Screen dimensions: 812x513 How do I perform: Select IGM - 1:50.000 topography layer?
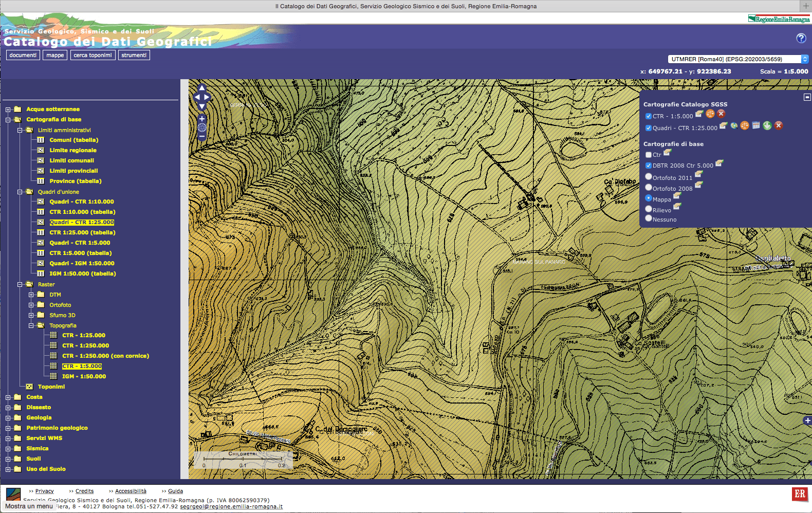click(84, 376)
